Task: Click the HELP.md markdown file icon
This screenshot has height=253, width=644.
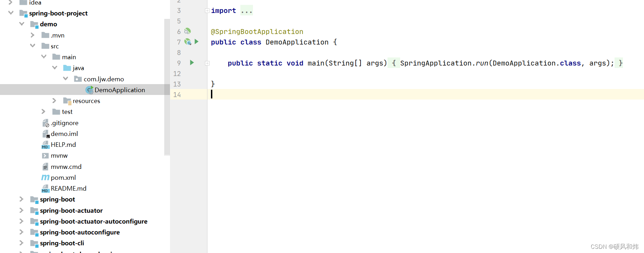Action: coord(45,145)
